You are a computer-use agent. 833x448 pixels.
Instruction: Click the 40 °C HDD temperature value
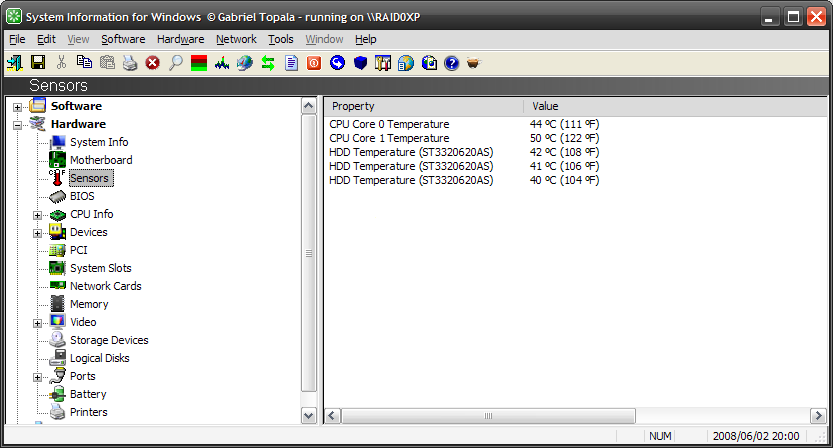click(x=564, y=181)
